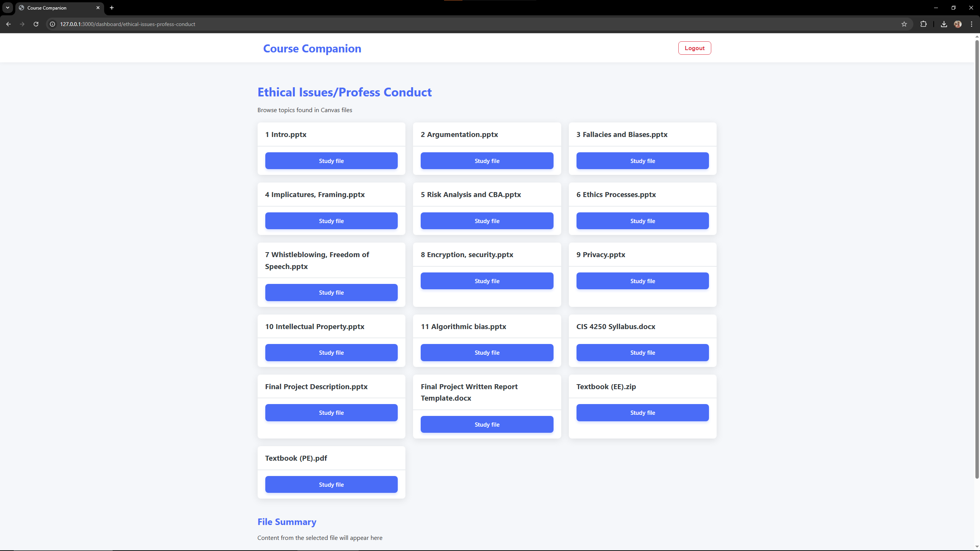Open the Chrome three-dot menu

[x=972, y=24]
